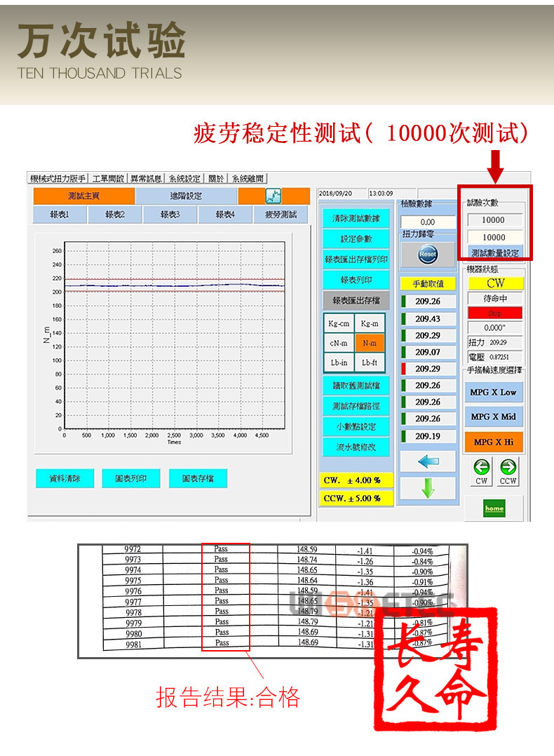Click the gray 報表匯出存檔 button
This screenshot has width=554, height=756.
point(356,300)
